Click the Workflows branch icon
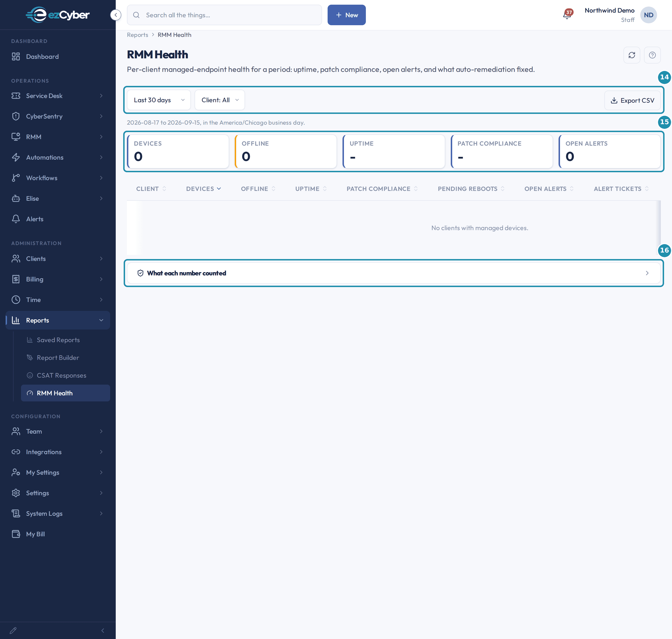 tap(16, 178)
